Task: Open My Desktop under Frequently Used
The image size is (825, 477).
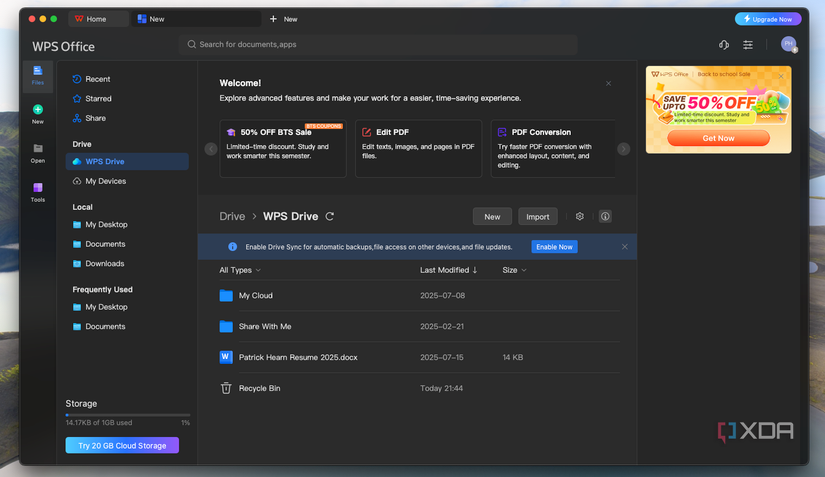Action: [x=100, y=307]
